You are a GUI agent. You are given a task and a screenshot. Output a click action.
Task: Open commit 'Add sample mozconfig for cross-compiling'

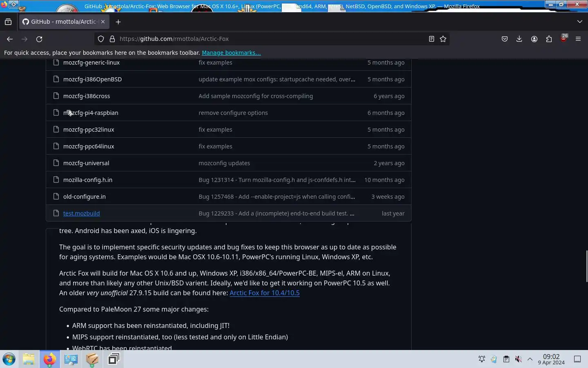(256, 96)
